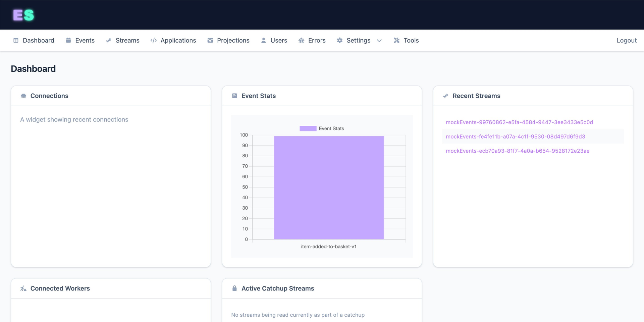Click the ES logo in the header
This screenshot has height=322, width=644.
pyautogui.click(x=23, y=15)
